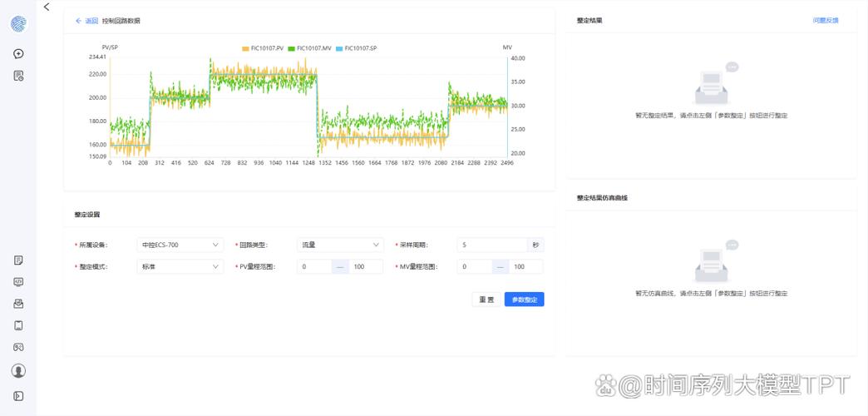Collapse panel using the top-left chevron
Image resolution: width=868 pixels, height=416 pixels.
[x=47, y=7]
